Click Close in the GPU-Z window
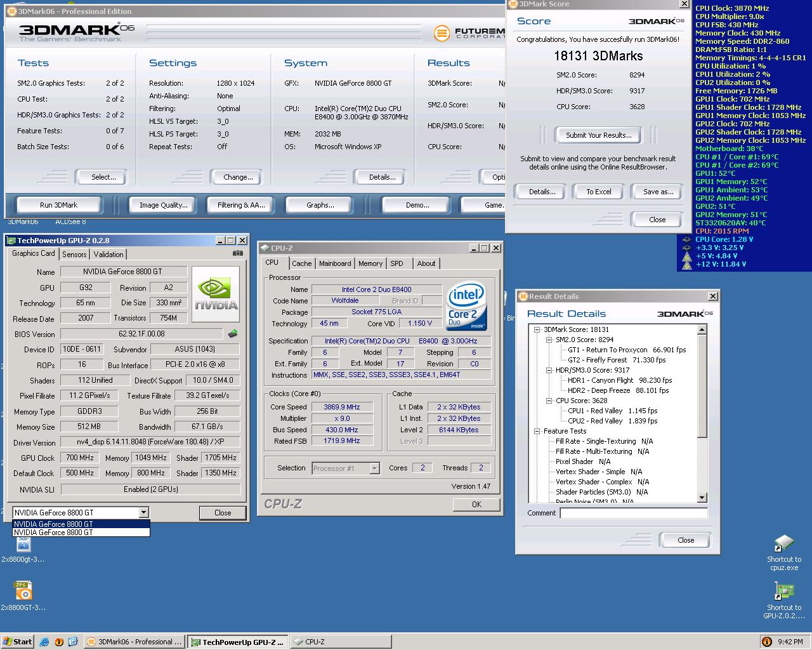The height and width of the screenshot is (650, 812). [x=223, y=512]
